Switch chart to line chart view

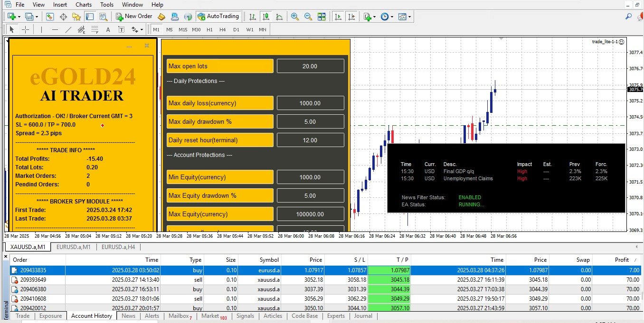[279, 16]
